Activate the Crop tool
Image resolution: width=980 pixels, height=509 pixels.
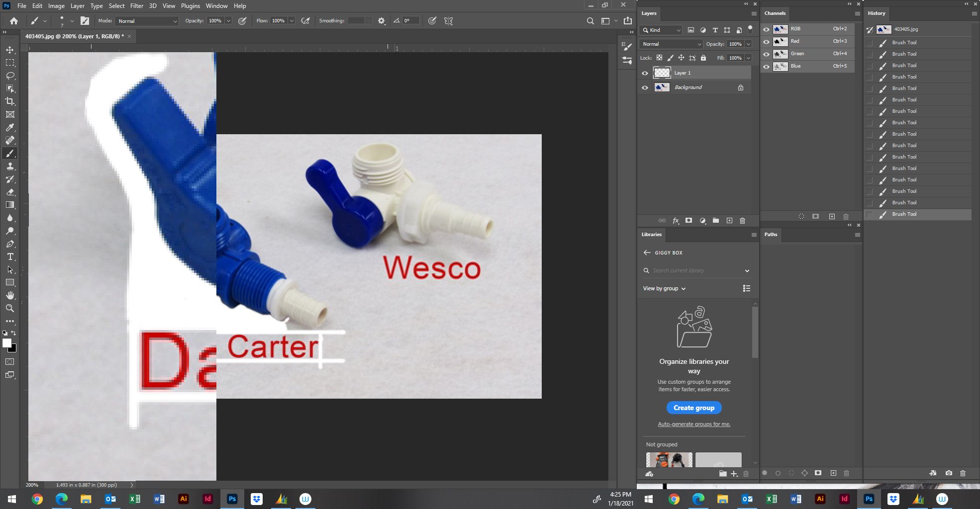[10, 101]
